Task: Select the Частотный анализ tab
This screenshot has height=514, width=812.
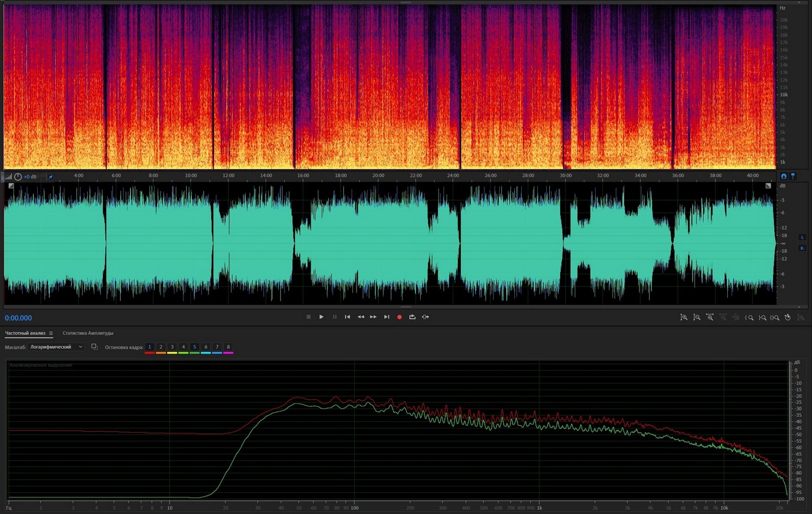Action: coord(25,333)
